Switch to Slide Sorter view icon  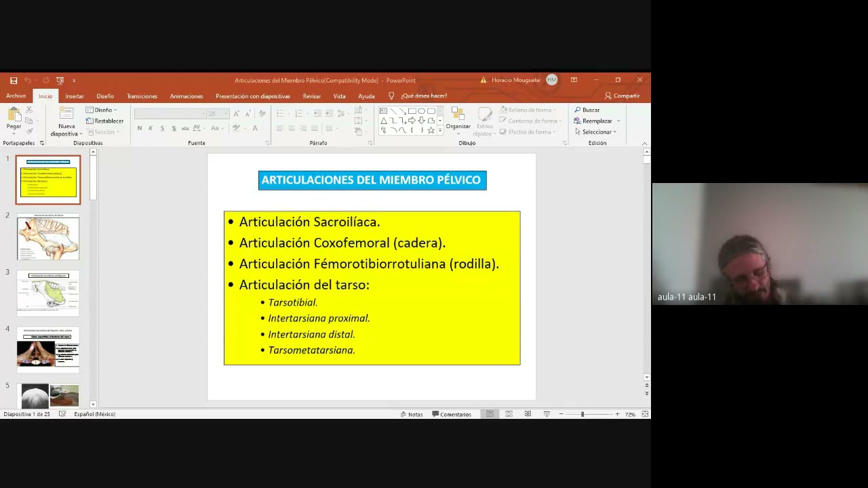pos(509,414)
